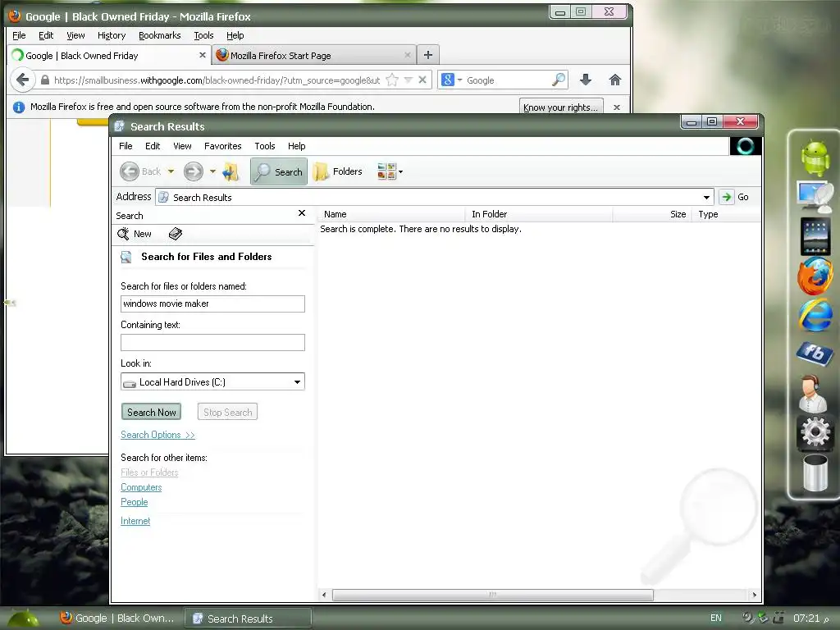Open a new tab in Firefox

[x=427, y=55]
